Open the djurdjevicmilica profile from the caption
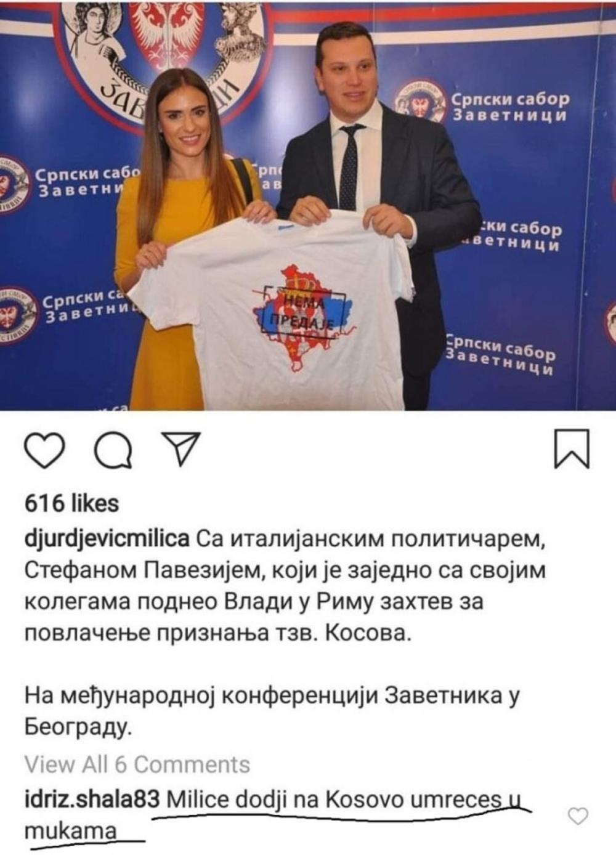 [x=107, y=540]
